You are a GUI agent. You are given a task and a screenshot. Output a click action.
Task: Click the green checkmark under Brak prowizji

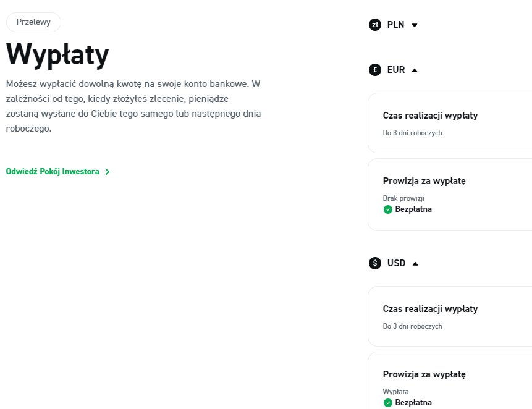(x=388, y=209)
